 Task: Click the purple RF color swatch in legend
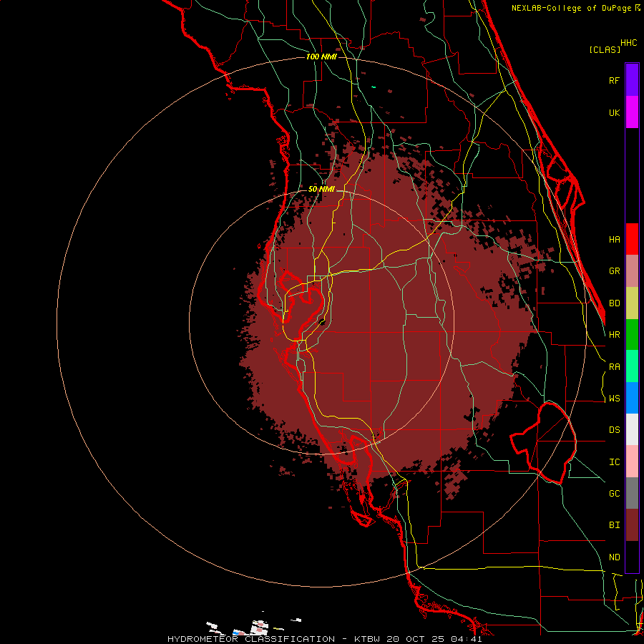click(632, 80)
